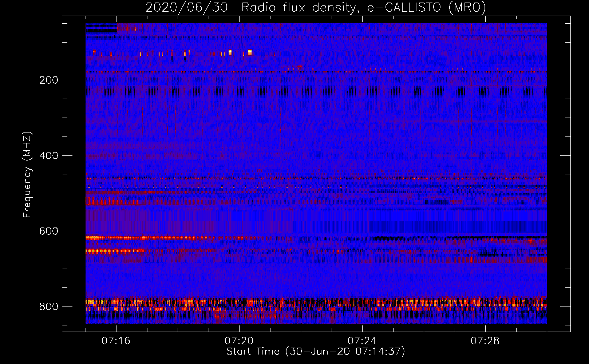This screenshot has height=364, width=589.
Task: Click the 07:24 time axis label
Action: [362, 341]
